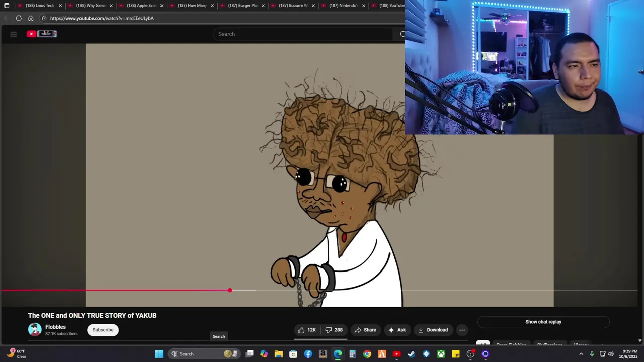Open clock and date 9:39 PM

(x=629, y=354)
